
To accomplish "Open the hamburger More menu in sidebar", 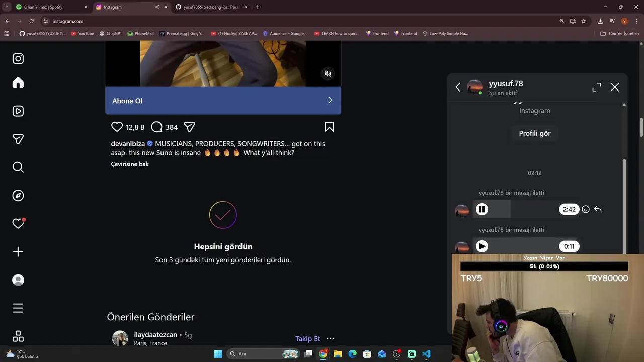I will click(x=18, y=308).
